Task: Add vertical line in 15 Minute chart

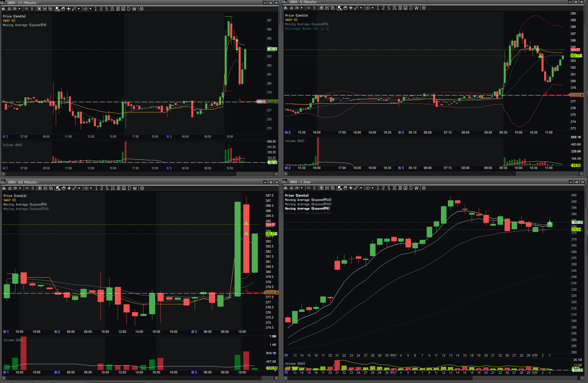Action: coord(32,9)
